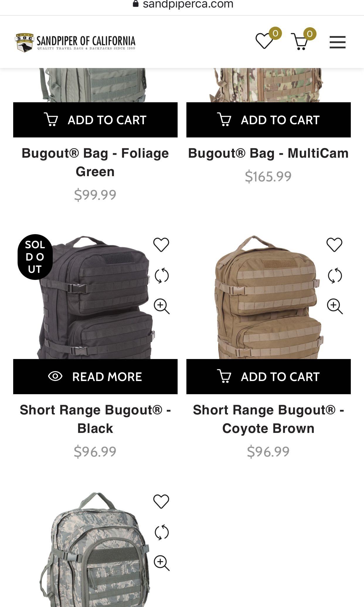Viewport: 364px width, 607px height.
Task: Quick view the Short Range Bugout Black backpack
Action: click(162, 307)
